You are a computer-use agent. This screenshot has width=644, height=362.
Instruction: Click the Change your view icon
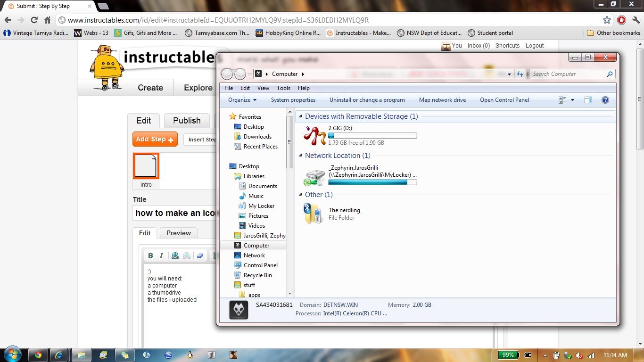pos(562,100)
